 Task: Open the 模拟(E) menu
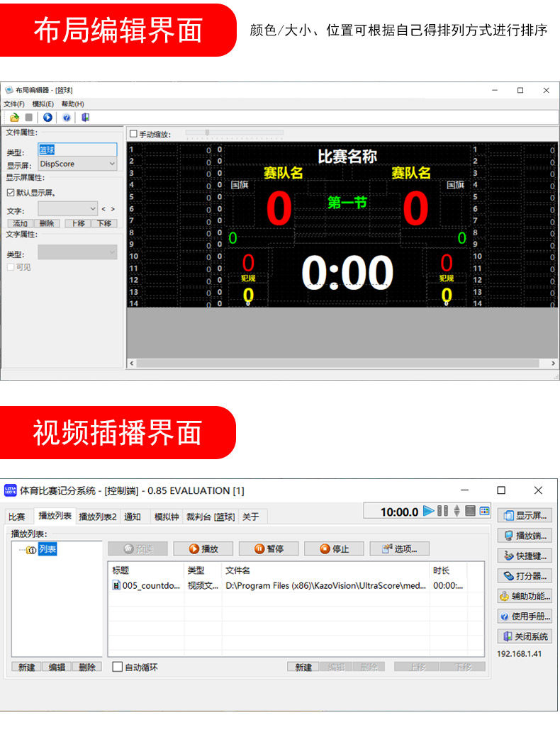(43, 103)
